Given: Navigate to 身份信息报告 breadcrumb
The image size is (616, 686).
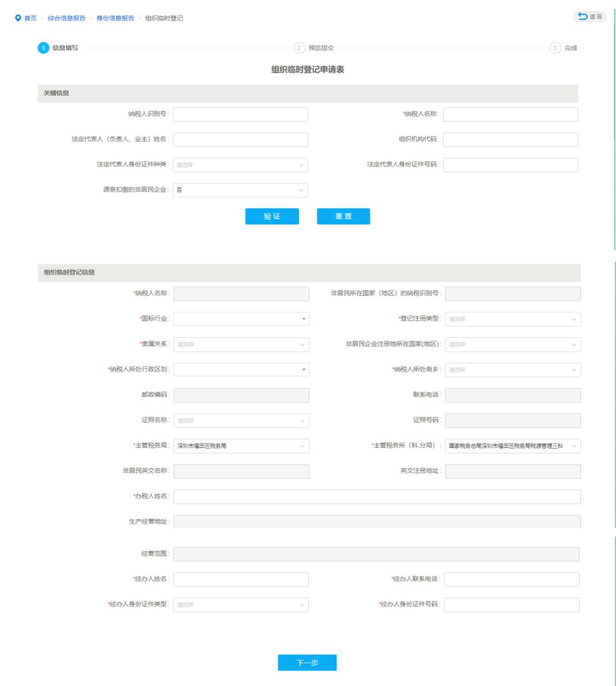Looking at the screenshot, I should point(115,18).
